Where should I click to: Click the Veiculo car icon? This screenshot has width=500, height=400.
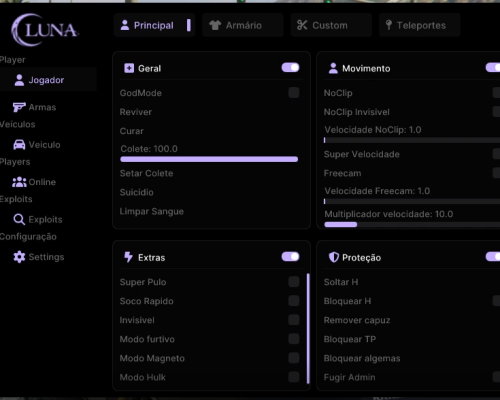click(19, 145)
